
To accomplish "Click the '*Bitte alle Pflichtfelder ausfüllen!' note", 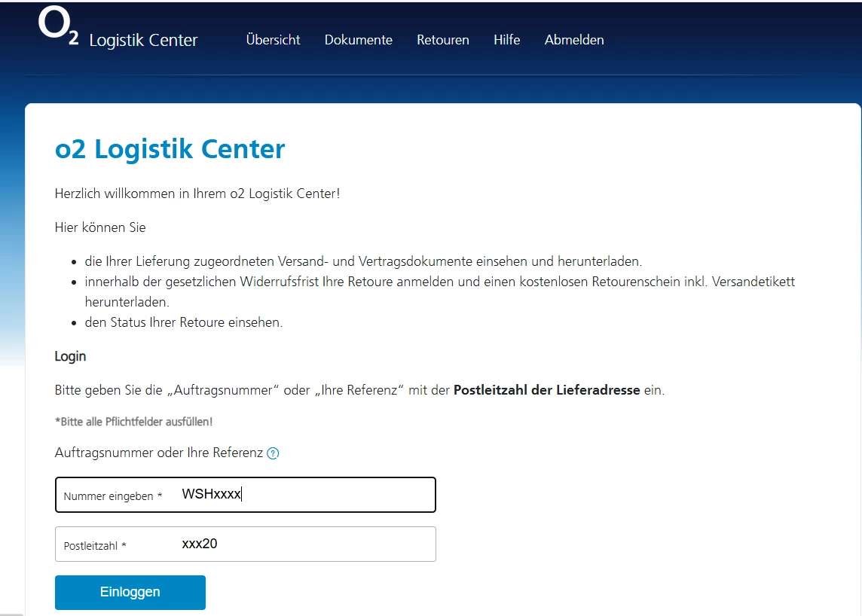I will pos(133,422).
